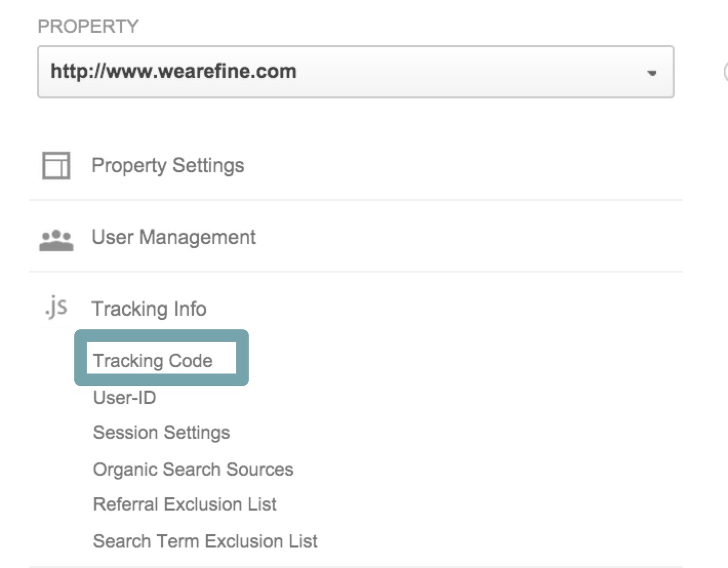Screen dimensions: 728x568
Task: Open the Referral Exclusion List
Action: click(185, 504)
